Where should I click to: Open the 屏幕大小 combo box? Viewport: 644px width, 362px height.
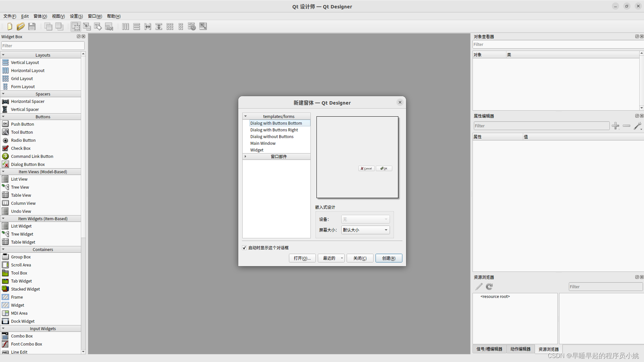click(365, 230)
